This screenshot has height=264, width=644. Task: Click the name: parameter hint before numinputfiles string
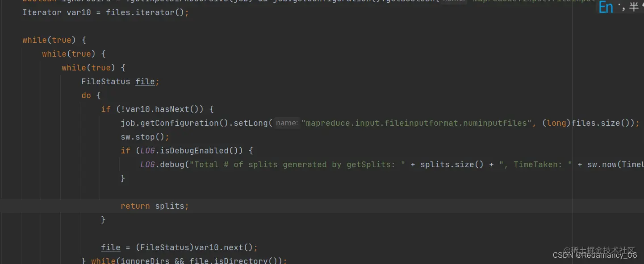pyautogui.click(x=287, y=123)
